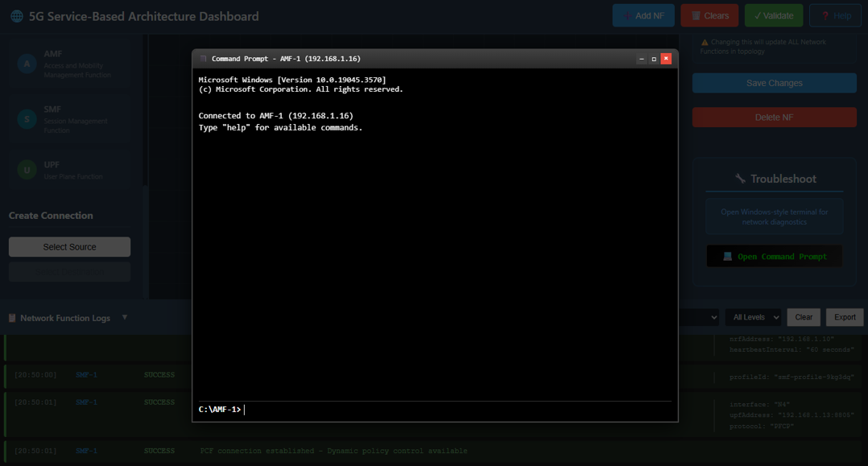Viewport: 868px width, 466px height.
Task: Click the Select Source button
Action: point(68,246)
